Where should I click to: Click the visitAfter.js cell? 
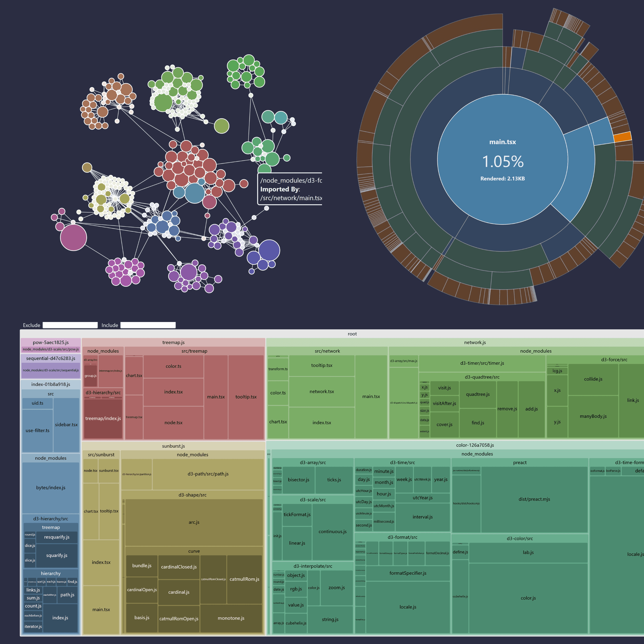(x=444, y=403)
